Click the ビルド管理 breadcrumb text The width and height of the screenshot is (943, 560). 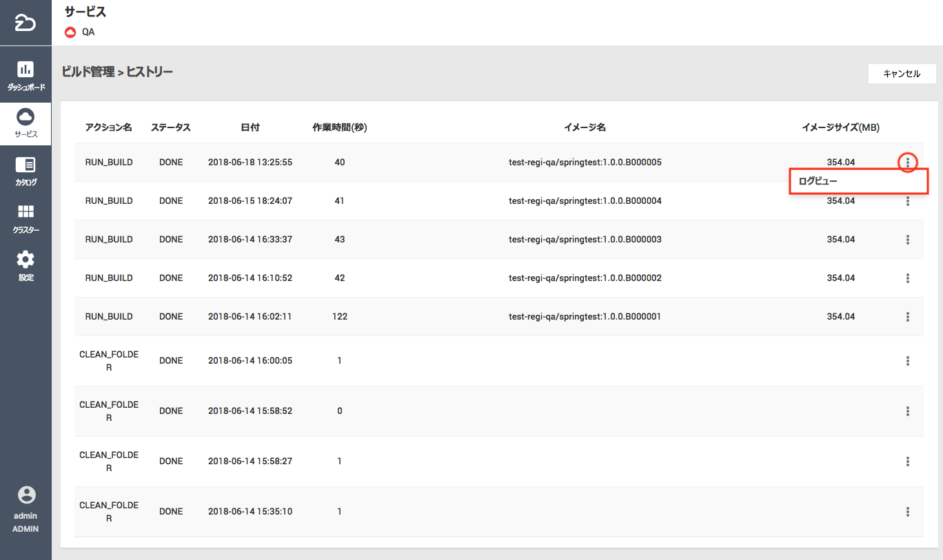(x=88, y=72)
